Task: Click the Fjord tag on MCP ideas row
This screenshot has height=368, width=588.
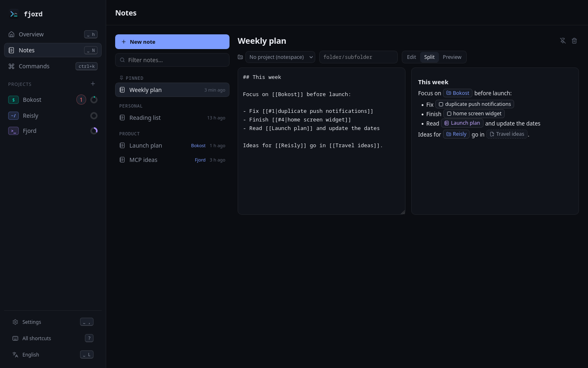Action: click(x=200, y=160)
